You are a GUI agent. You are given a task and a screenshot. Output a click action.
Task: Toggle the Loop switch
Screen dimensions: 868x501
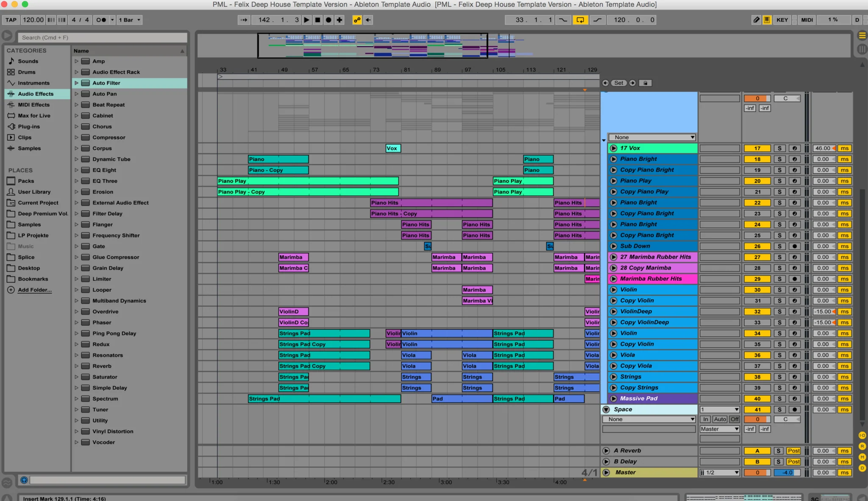(x=580, y=20)
